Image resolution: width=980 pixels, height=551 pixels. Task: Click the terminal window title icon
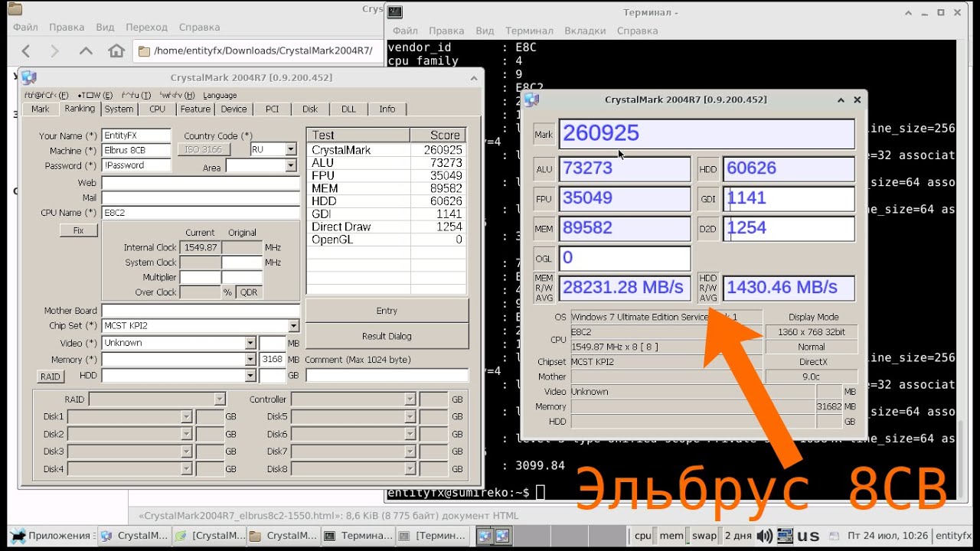pyautogui.click(x=394, y=11)
